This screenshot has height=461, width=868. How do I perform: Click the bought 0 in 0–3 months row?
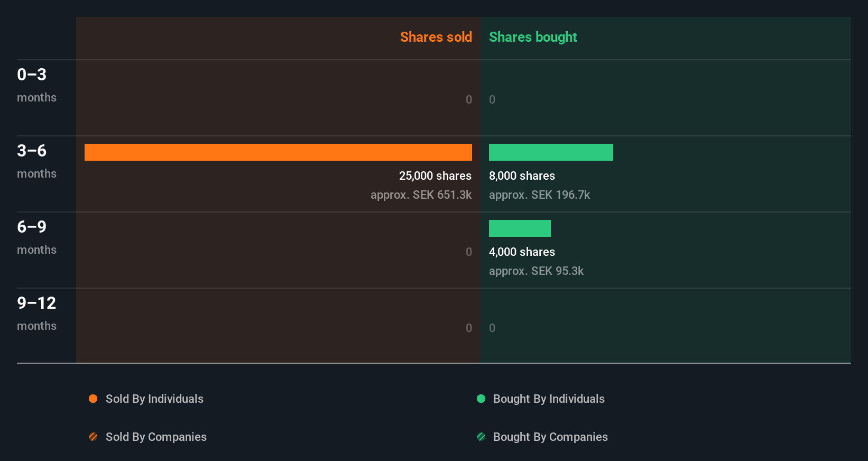click(x=492, y=99)
